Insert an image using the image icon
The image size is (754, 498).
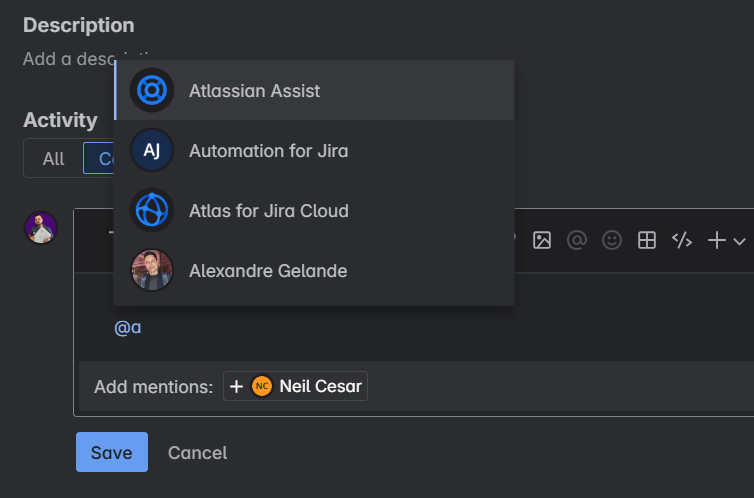point(542,240)
